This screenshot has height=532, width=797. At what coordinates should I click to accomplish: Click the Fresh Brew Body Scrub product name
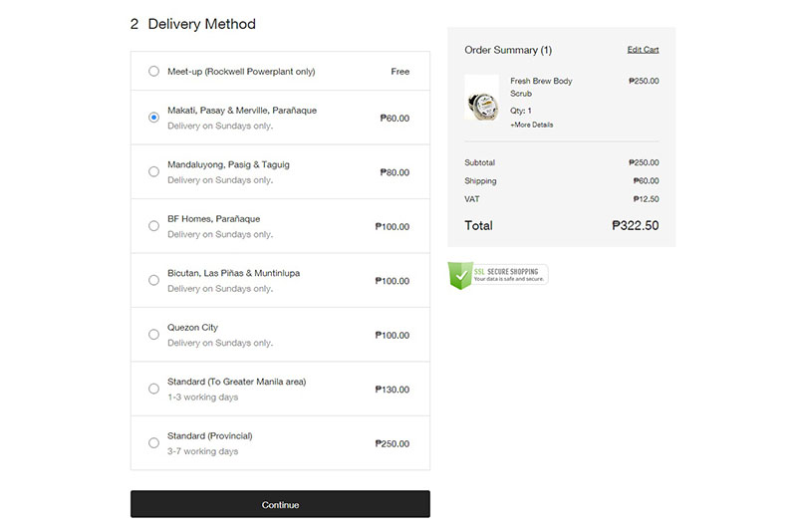(541, 87)
